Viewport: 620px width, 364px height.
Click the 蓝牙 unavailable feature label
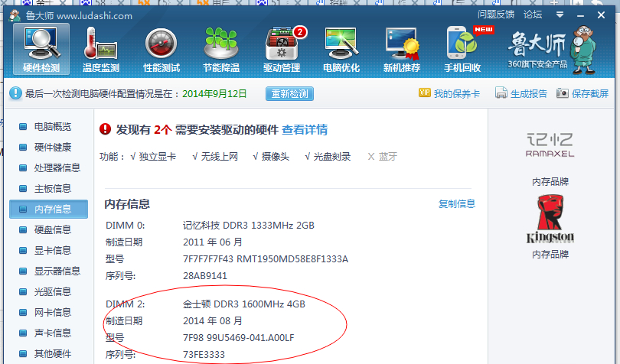[387, 157]
